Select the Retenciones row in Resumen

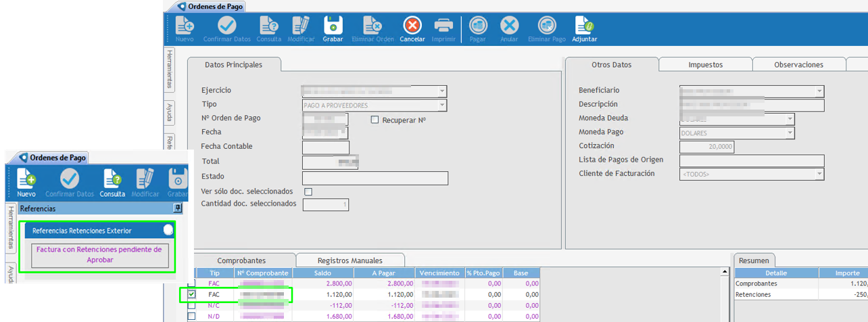pos(801,294)
